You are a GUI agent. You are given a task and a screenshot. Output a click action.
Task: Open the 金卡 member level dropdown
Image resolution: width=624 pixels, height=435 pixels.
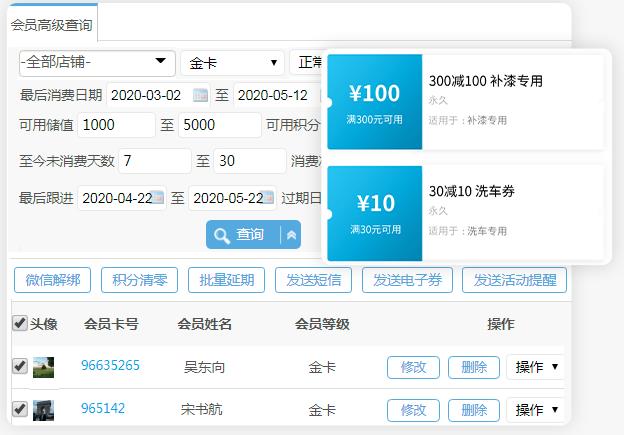tap(232, 63)
